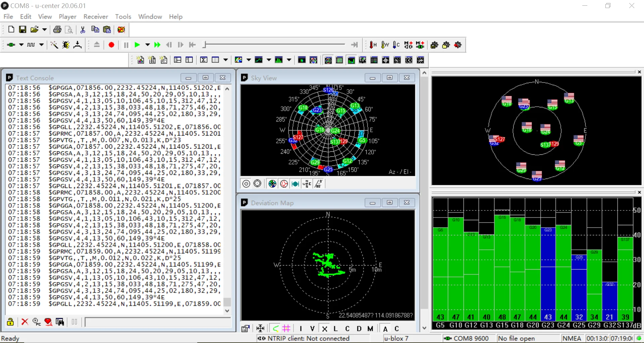Toggle the console lock padlock icon
The width and height of the screenshot is (644, 343).
pos(10,322)
